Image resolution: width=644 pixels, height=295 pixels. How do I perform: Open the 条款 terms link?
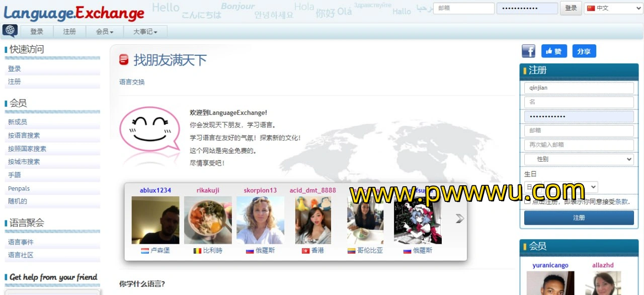pyautogui.click(x=621, y=201)
